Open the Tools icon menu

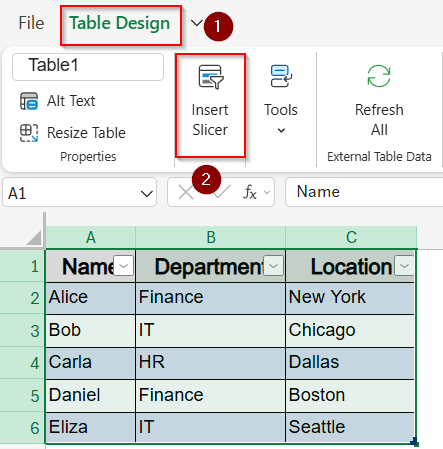[x=281, y=76]
